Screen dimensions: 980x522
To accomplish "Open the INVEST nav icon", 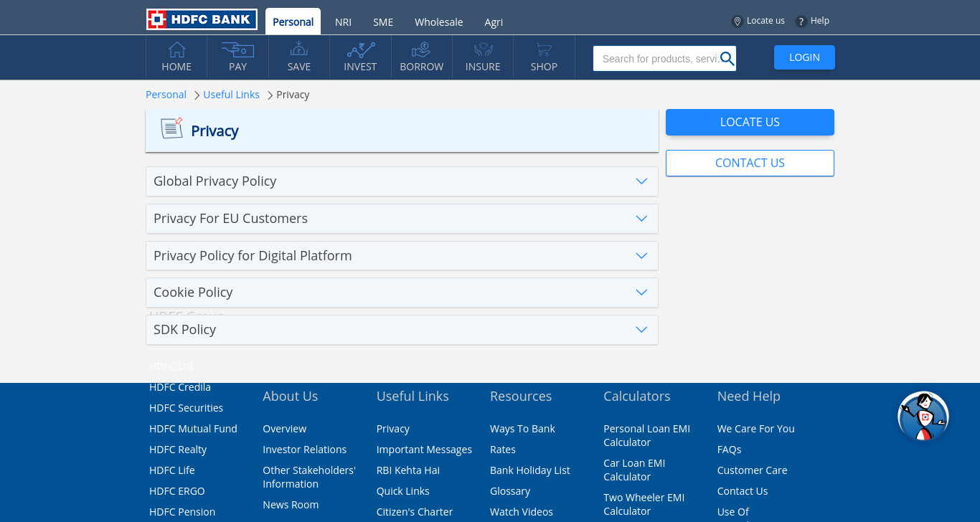I will tap(361, 49).
